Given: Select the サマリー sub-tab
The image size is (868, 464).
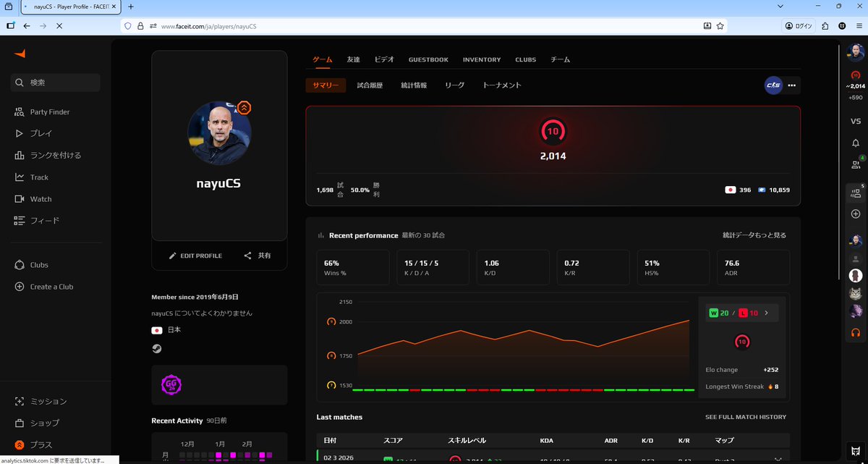Looking at the screenshot, I should click(x=325, y=85).
